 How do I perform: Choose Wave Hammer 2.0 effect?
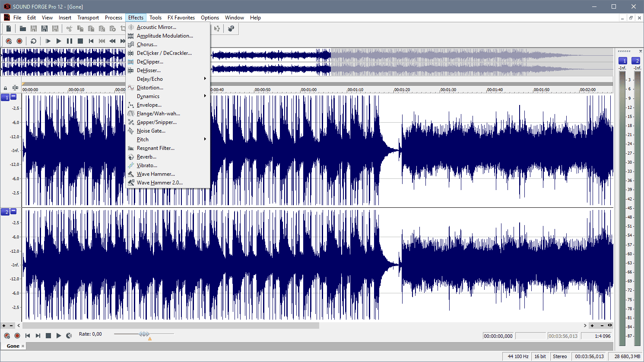pos(159,183)
